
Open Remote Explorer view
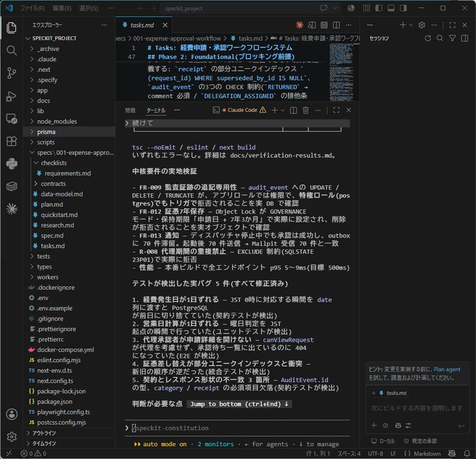tap(11, 119)
